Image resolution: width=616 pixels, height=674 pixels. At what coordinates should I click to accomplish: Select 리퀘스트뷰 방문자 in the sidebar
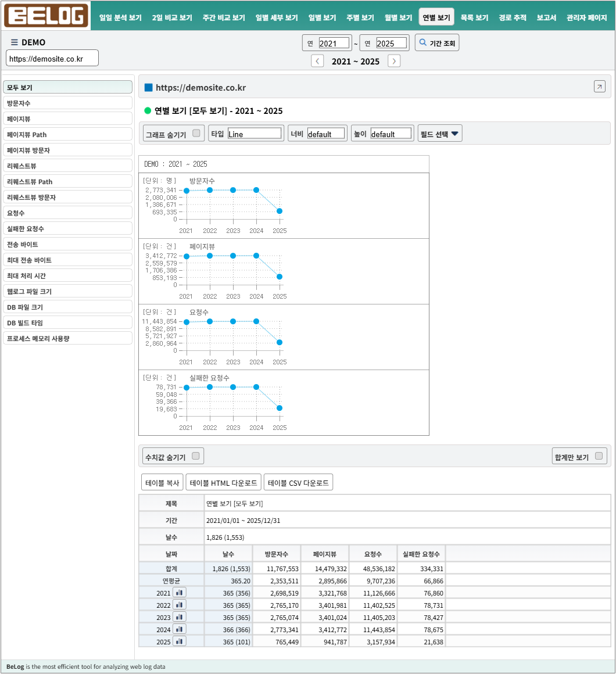pos(67,198)
